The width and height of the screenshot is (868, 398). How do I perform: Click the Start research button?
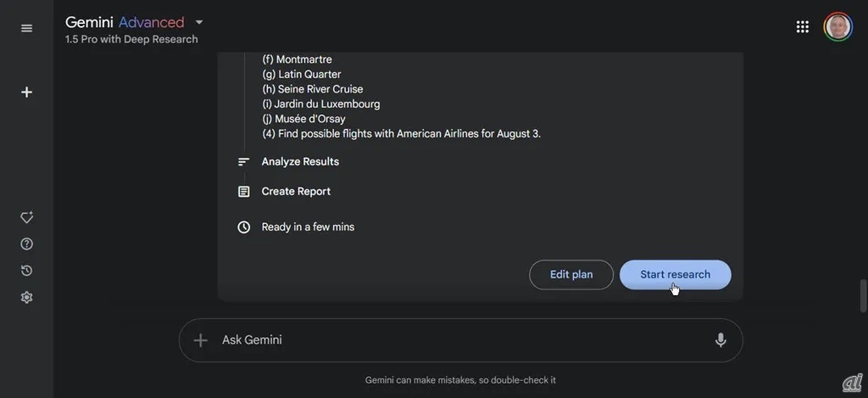click(675, 274)
